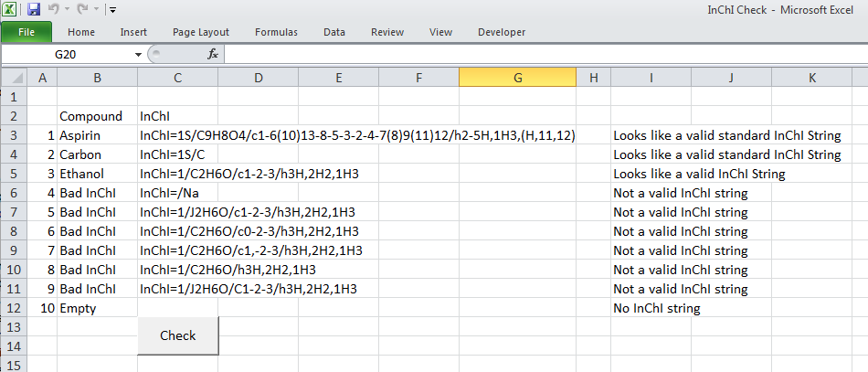Switch to the Formulas ribbon tab
The height and width of the screenshot is (372, 868).
pyautogui.click(x=276, y=32)
